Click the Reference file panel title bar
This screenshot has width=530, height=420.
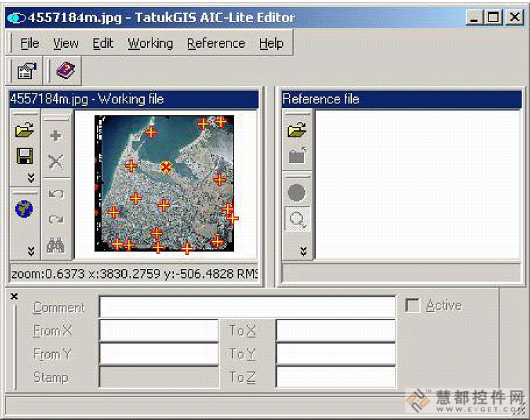[x=402, y=99]
